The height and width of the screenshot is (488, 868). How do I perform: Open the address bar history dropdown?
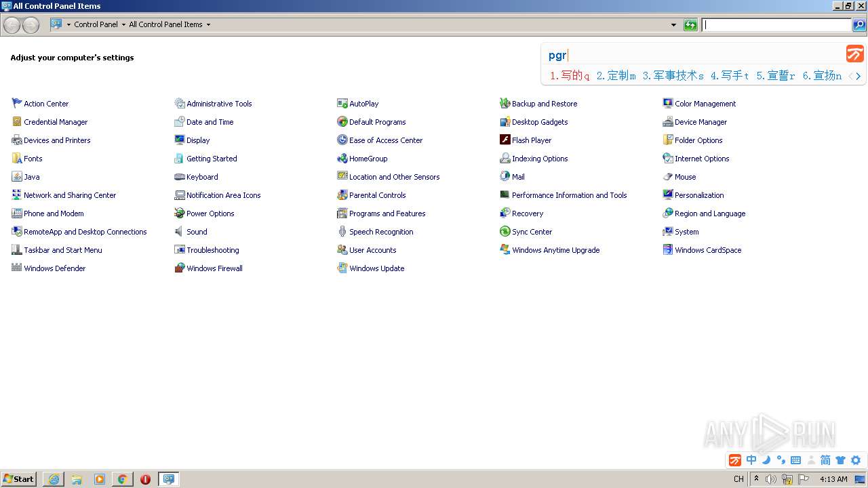click(x=673, y=25)
